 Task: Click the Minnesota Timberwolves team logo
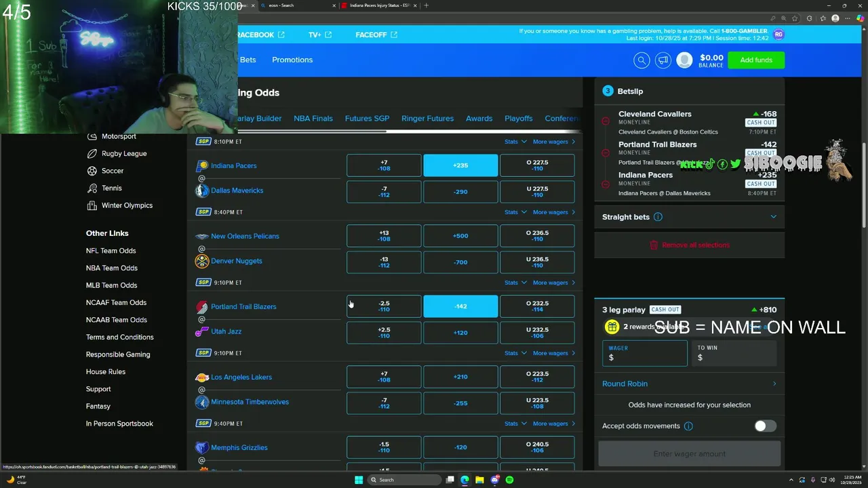[x=201, y=402]
